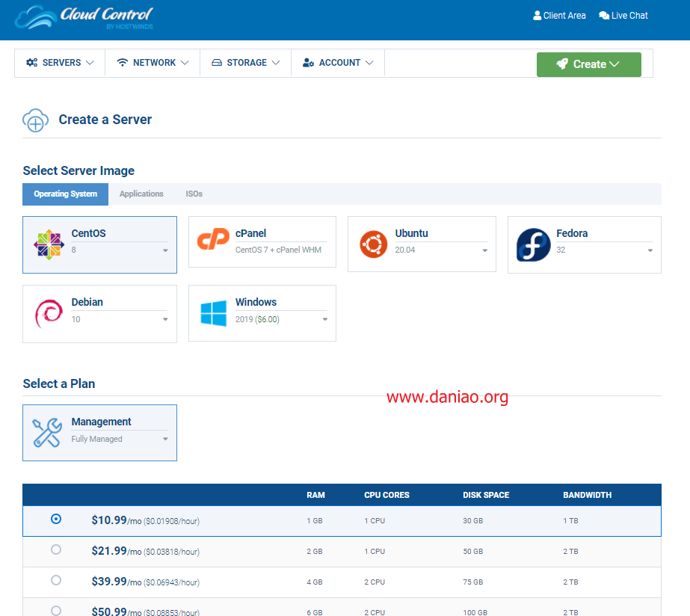Select the CentOS logo icon
The width and height of the screenshot is (690, 616).
point(49,244)
